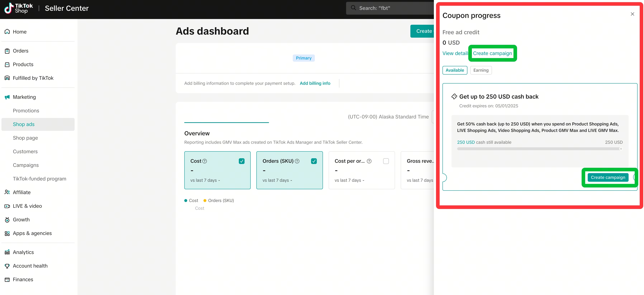Select the Available coupon filter
The height and width of the screenshot is (295, 644).
click(454, 70)
